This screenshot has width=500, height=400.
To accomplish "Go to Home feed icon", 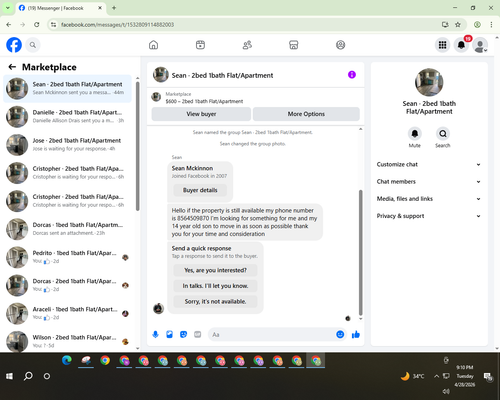I will pos(153,45).
